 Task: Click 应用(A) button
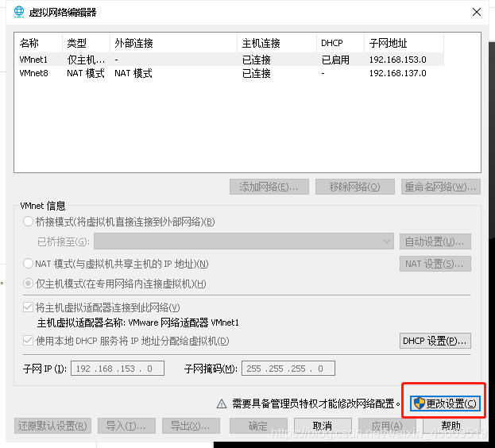point(387,426)
